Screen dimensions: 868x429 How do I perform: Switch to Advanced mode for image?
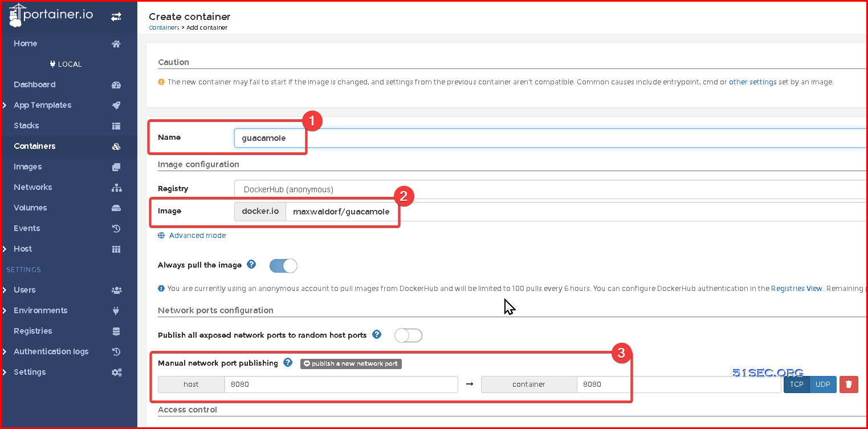tap(197, 236)
